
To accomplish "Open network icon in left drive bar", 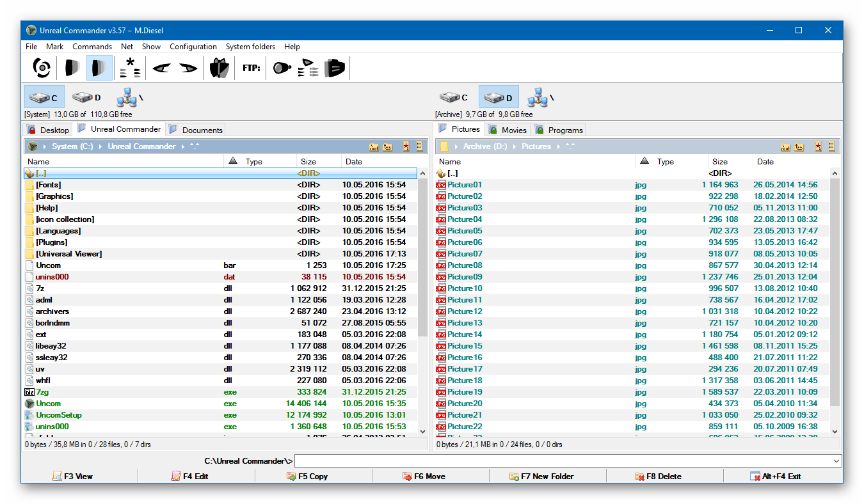I will tap(129, 97).
